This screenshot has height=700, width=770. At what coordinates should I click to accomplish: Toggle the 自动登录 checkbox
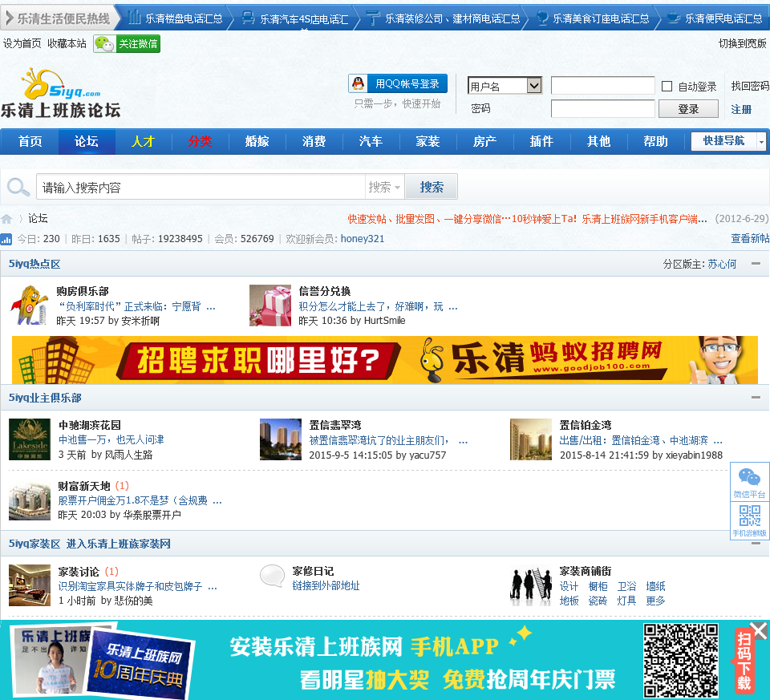[667, 87]
